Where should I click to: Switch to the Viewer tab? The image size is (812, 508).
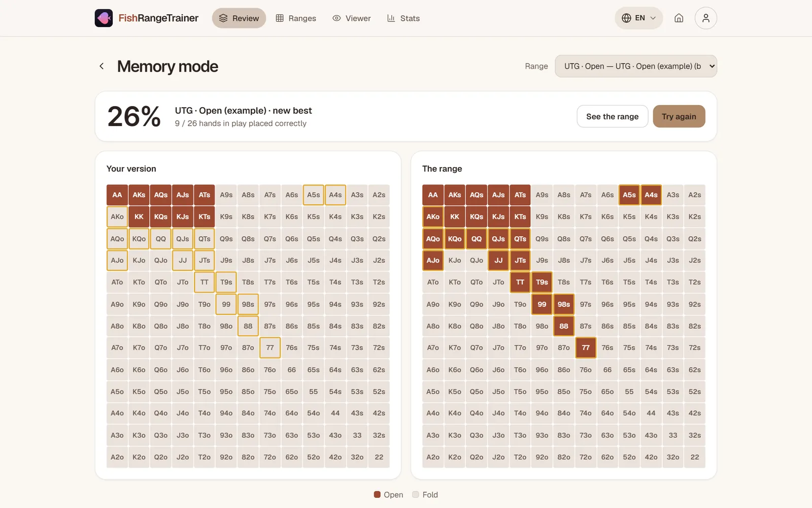[x=352, y=18]
